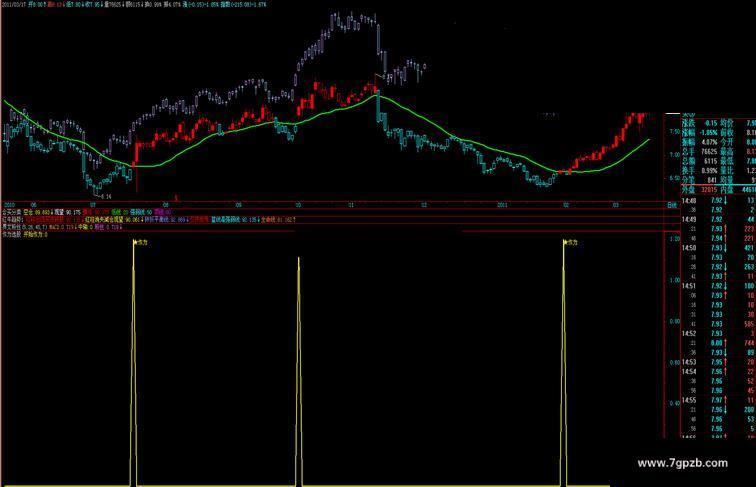Click the 换手 0.99% field
The height and width of the screenshot is (487, 756).
click(700, 171)
